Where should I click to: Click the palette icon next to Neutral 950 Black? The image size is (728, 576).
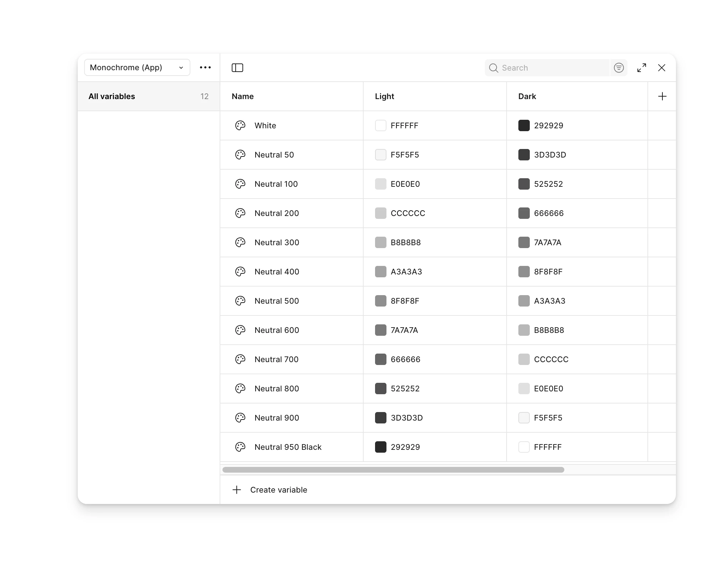point(240,447)
